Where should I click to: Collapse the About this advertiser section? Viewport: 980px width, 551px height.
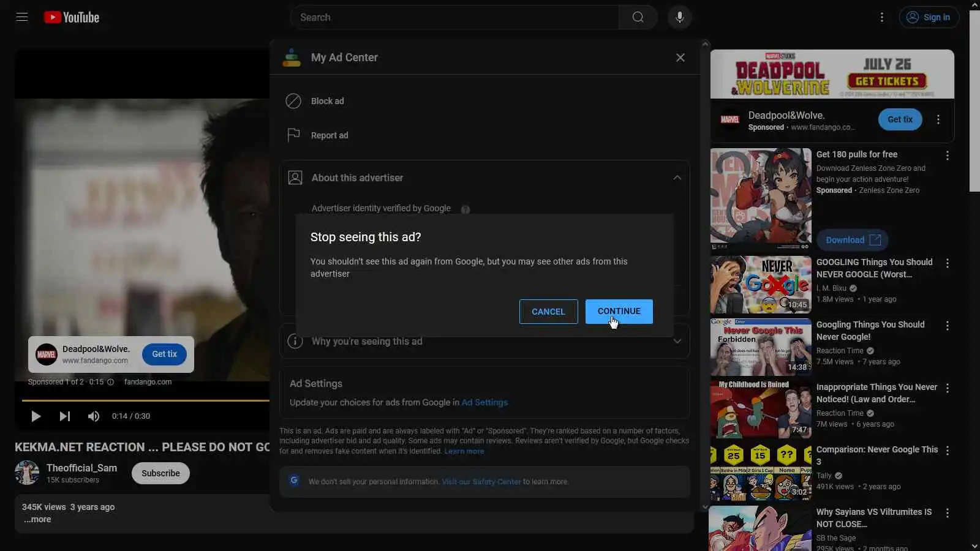click(677, 178)
